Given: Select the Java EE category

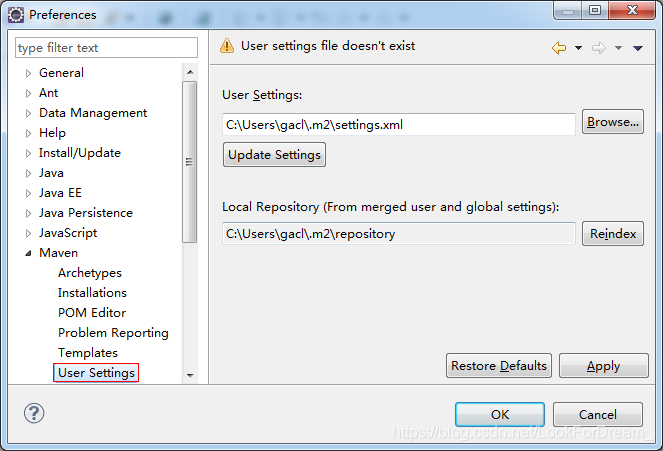Looking at the screenshot, I should 60,193.
